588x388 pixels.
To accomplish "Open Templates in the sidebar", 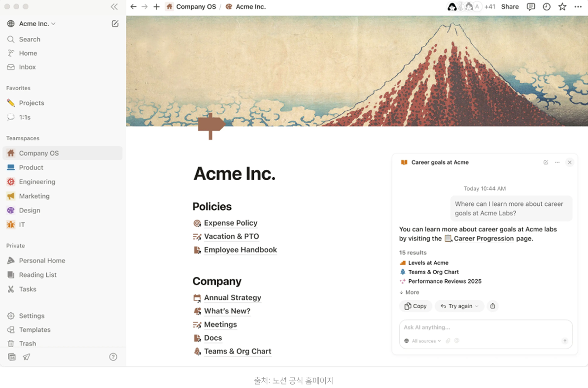I will coord(62,329).
